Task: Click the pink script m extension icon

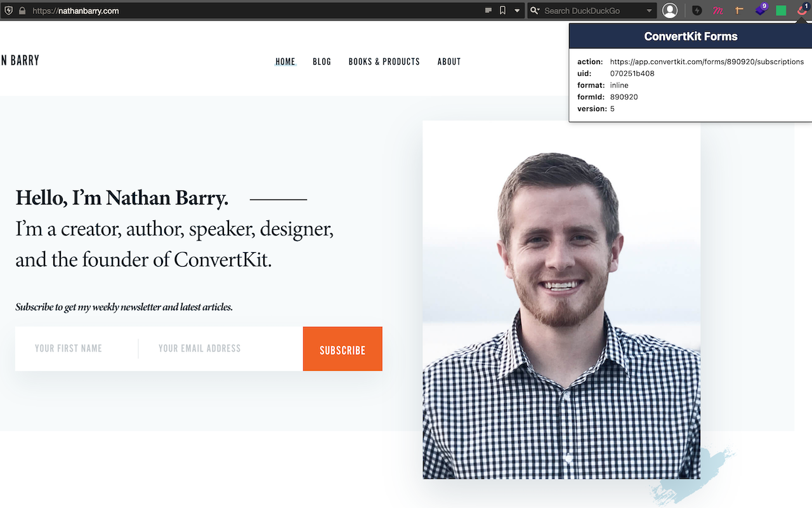Action: (718, 10)
